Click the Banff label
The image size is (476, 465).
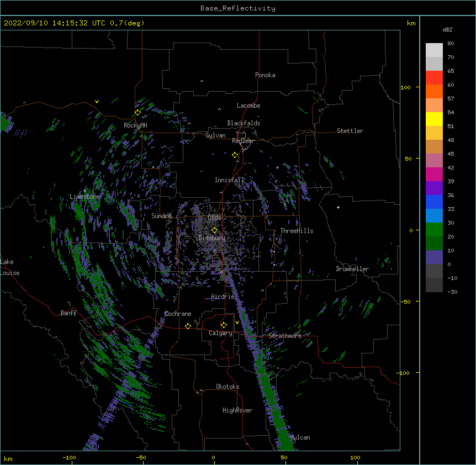[68, 313]
